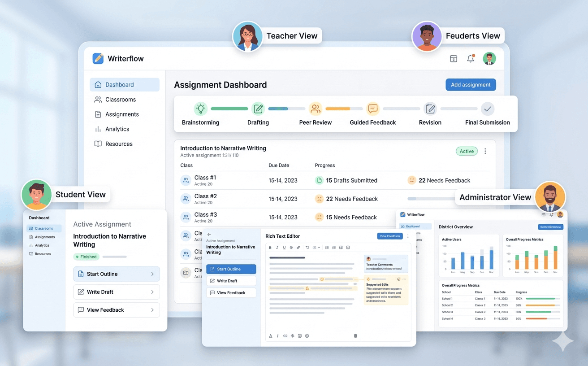
Task: Toggle the Active status pill on the assignment
Action: (467, 151)
